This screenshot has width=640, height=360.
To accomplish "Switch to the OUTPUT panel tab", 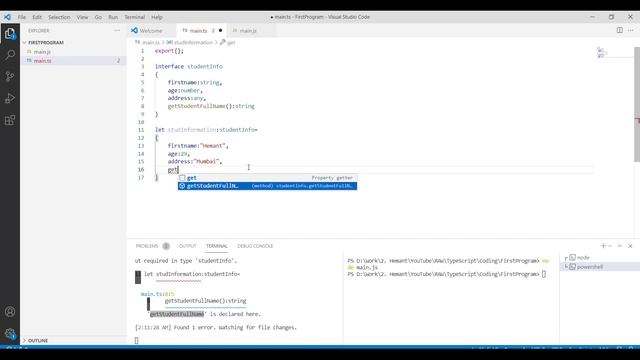I will [x=187, y=246].
